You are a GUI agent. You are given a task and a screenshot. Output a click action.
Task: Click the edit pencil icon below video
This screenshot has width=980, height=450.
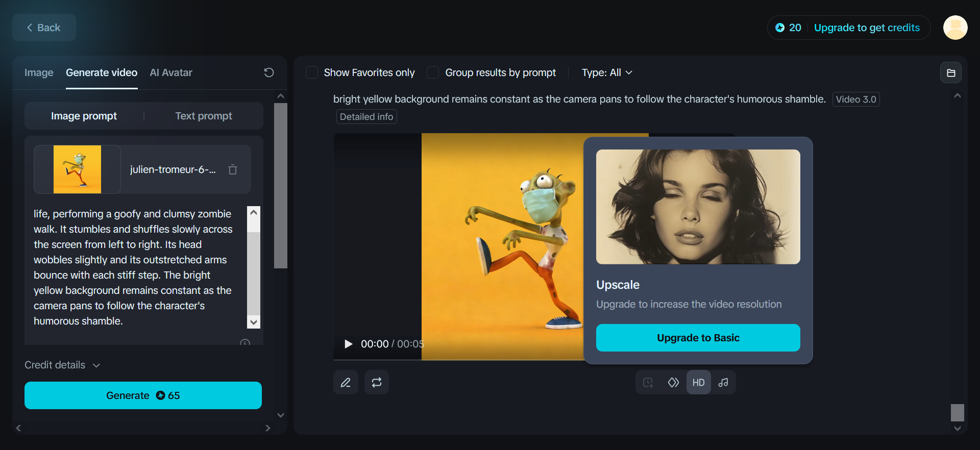click(346, 382)
